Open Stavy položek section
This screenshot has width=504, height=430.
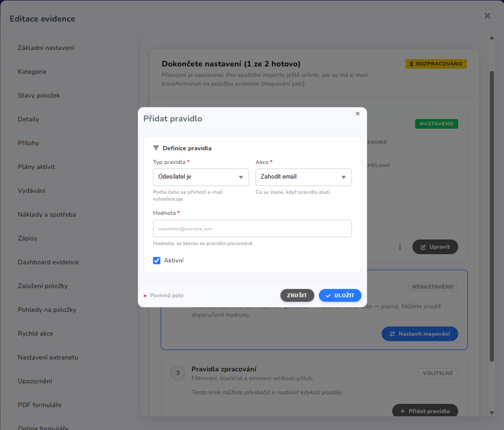[x=39, y=95]
